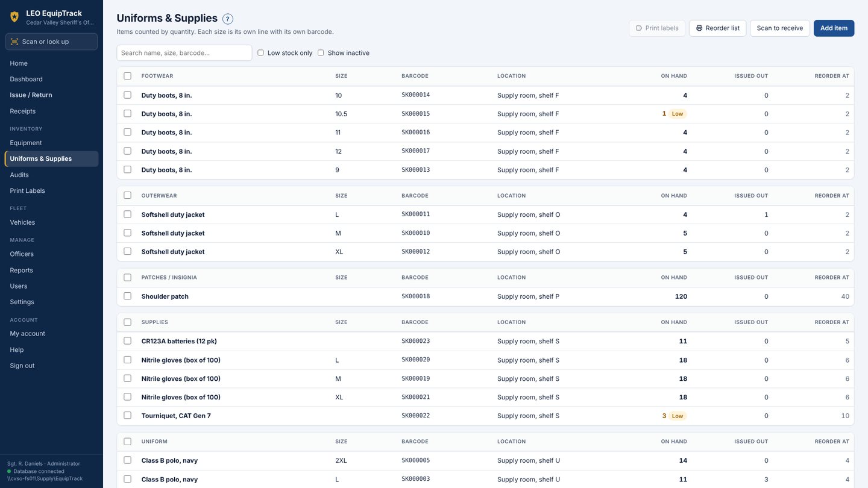Click barcode SK000018 cell

pyautogui.click(x=416, y=296)
